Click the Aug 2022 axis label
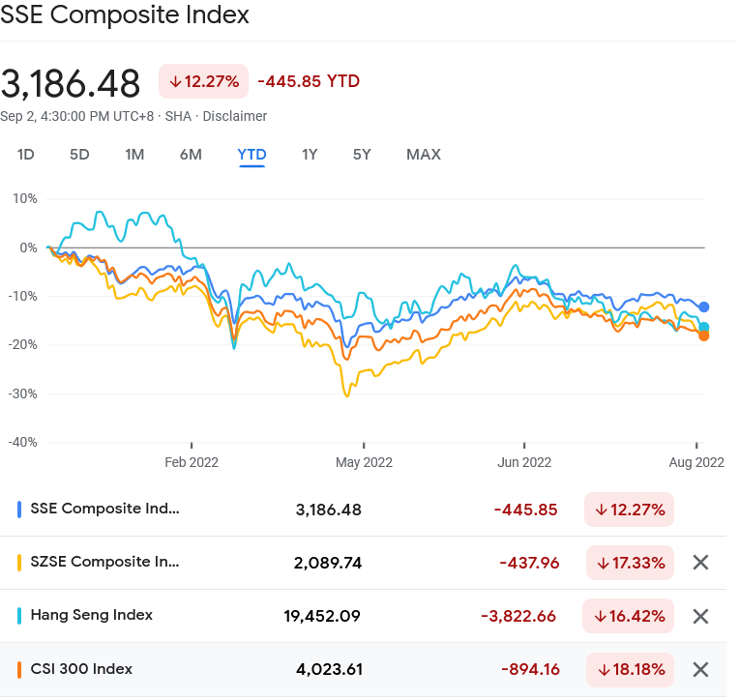Viewport: 740px width, 700px height. pos(696,462)
